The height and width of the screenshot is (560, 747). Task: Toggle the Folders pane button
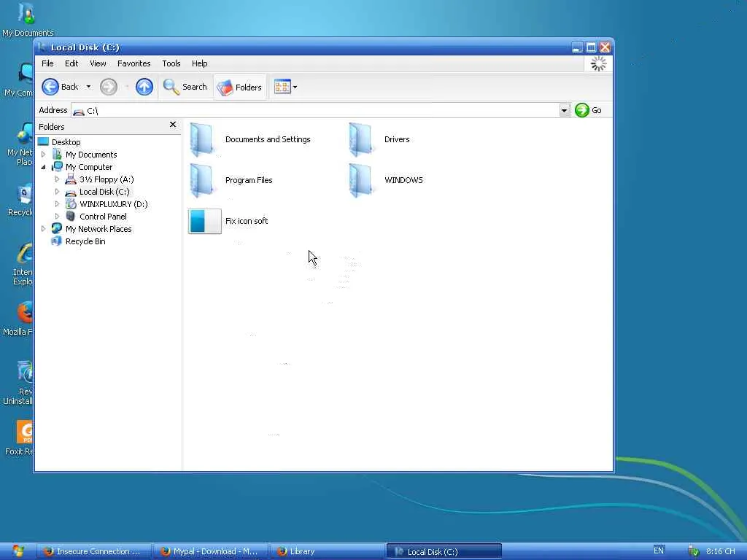click(x=239, y=87)
